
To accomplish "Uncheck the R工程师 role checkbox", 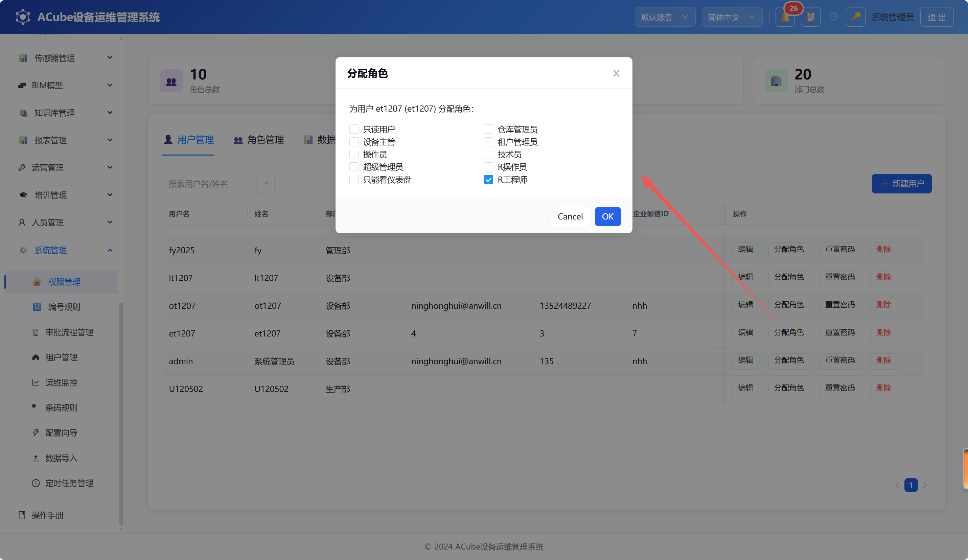I will pos(488,179).
